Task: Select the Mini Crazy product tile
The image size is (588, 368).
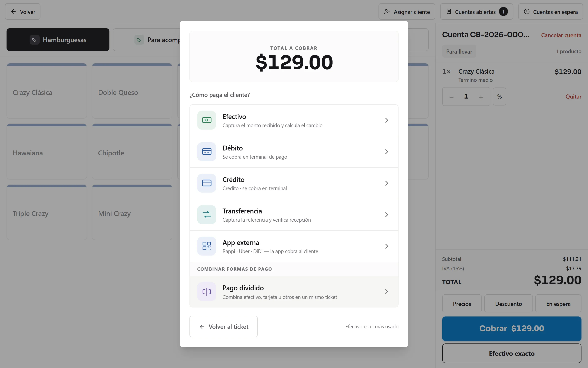Action: [132, 212]
